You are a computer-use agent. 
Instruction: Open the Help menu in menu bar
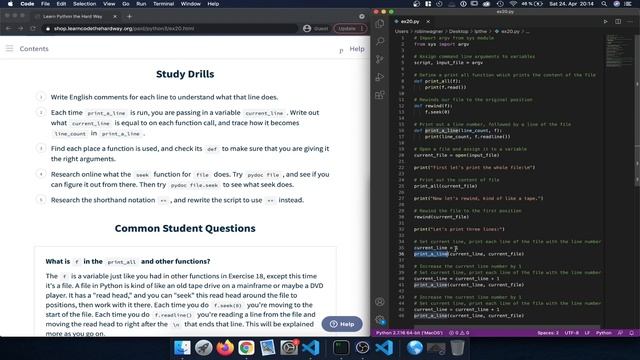click(213, 4)
